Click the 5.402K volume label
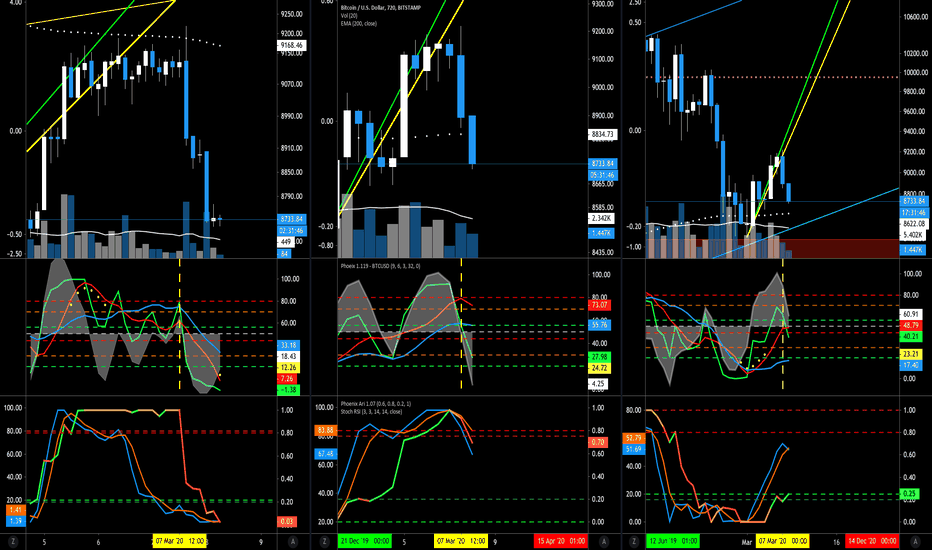The image size is (932, 550). coord(914,235)
